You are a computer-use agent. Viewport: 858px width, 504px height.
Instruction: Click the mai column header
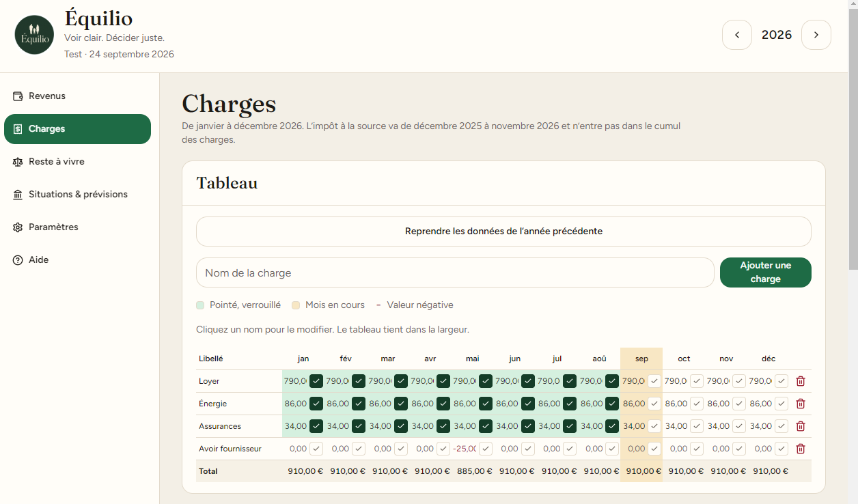coord(472,359)
